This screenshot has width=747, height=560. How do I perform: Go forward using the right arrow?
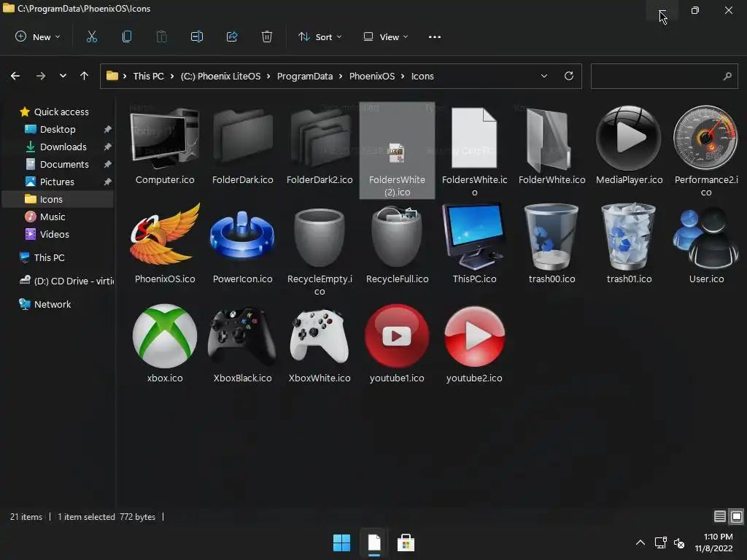pyautogui.click(x=41, y=76)
